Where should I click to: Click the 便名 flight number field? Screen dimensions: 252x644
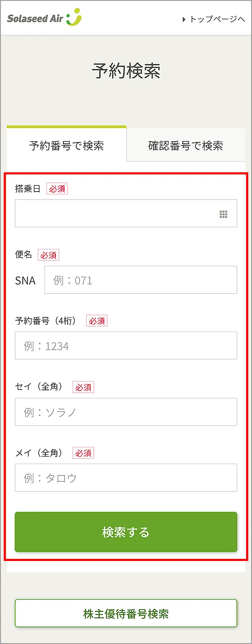click(x=141, y=280)
